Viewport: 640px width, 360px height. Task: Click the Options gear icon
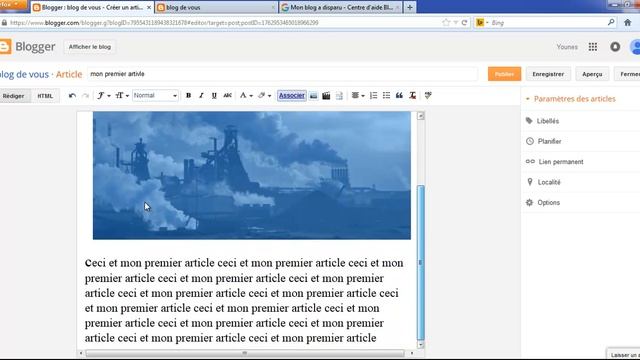click(x=529, y=202)
